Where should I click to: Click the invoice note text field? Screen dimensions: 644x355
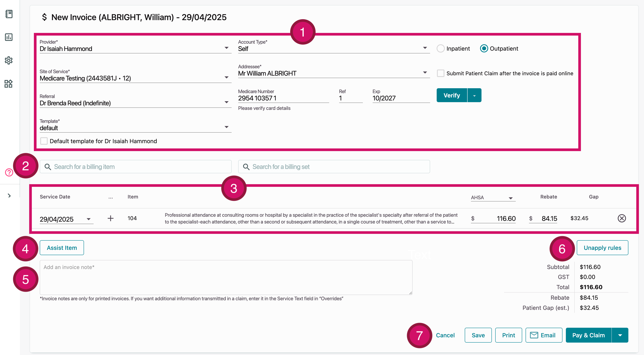point(225,277)
